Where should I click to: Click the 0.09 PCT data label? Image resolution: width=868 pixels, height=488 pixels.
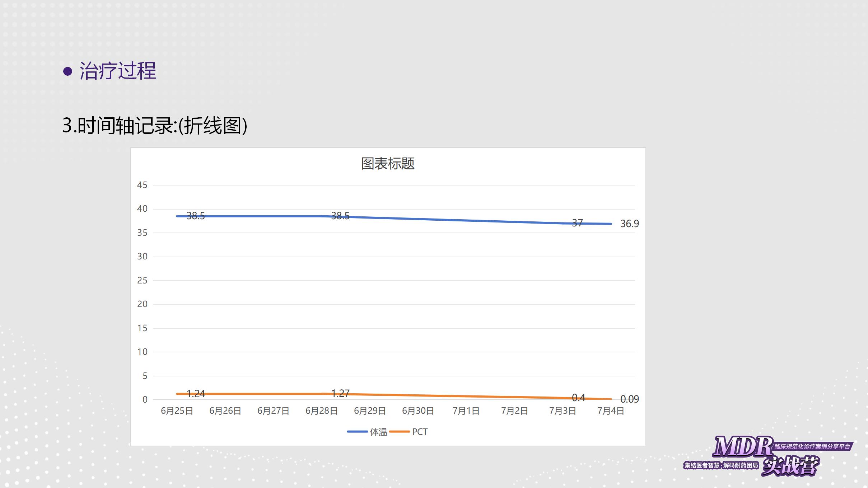pyautogui.click(x=630, y=399)
